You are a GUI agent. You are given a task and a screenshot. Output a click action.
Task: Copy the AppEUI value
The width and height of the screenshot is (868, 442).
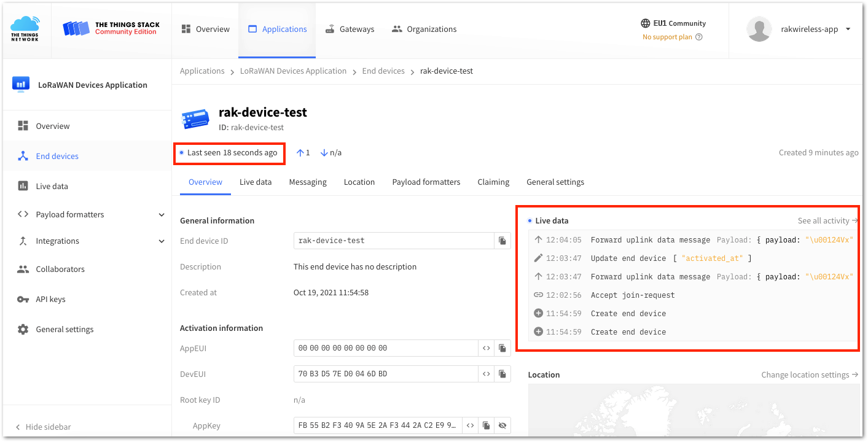[502, 348]
